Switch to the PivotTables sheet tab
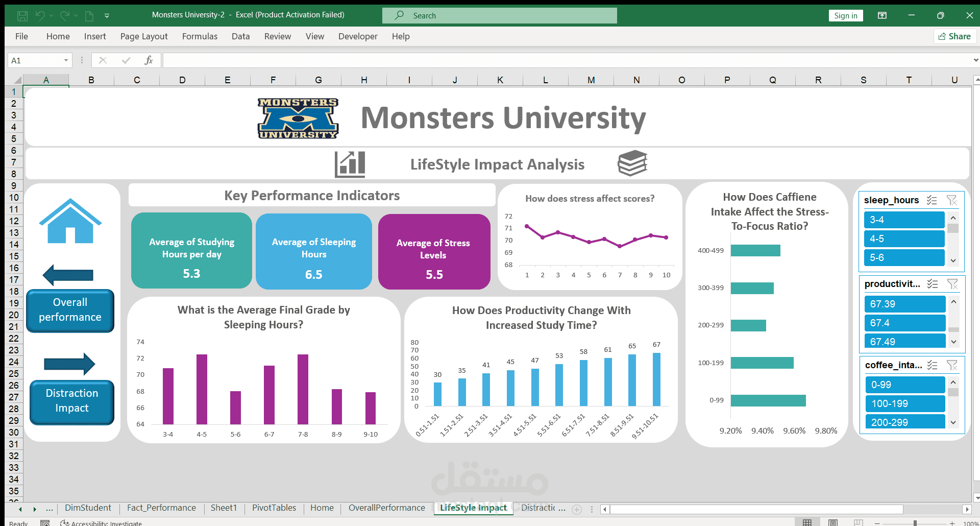The image size is (980, 526). (x=274, y=508)
